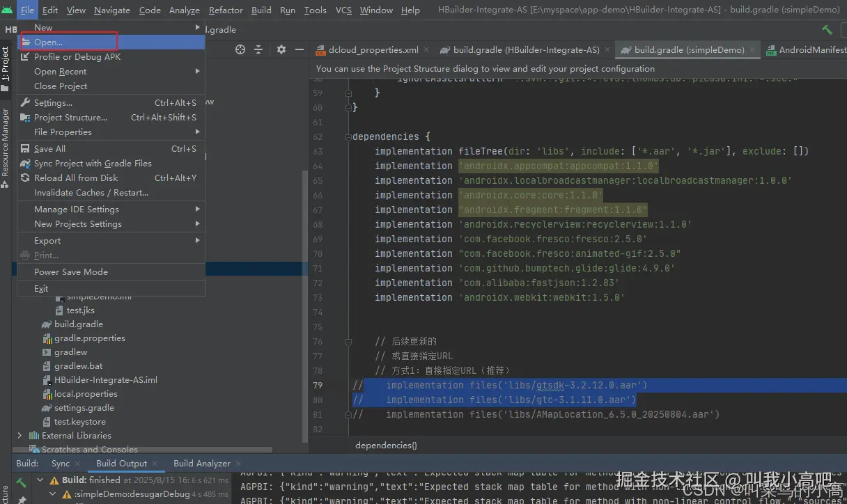847x504 pixels.
Task: Click Sync Project with Gradle Files
Action: click(111, 163)
